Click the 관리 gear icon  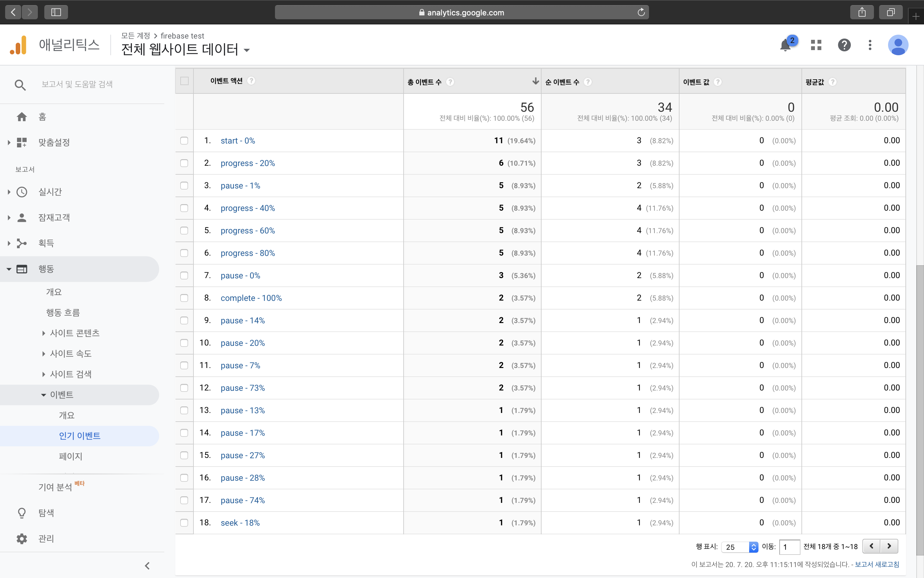(x=22, y=539)
